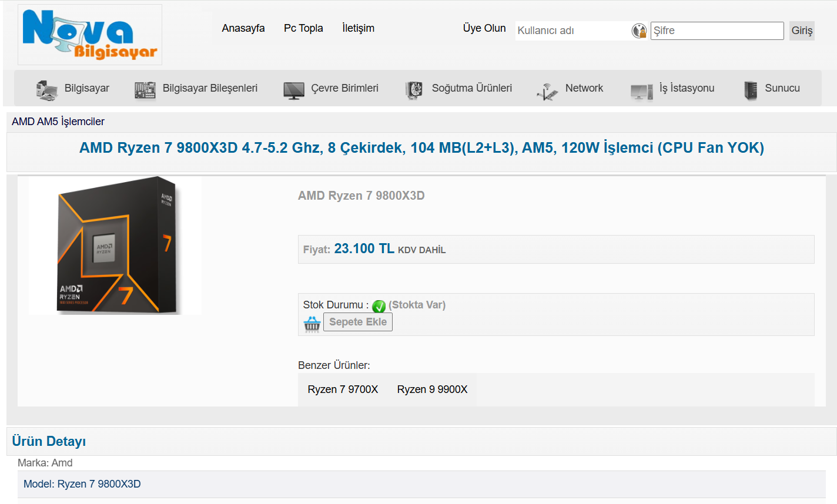The width and height of the screenshot is (837, 504).
Task: Click the Ürün Detayı section heading
Action: 49,441
